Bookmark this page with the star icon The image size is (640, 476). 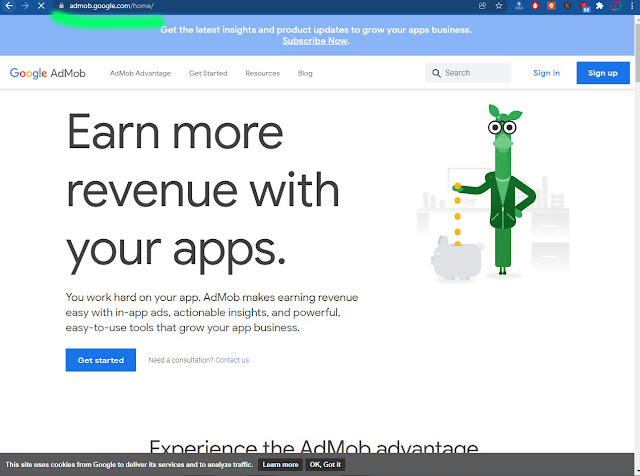499,6
